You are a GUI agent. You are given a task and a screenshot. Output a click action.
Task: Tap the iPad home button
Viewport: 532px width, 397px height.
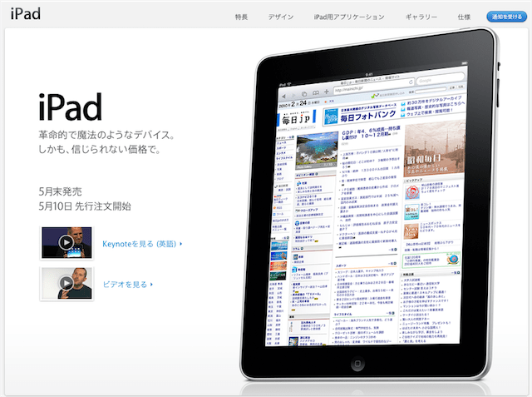pyautogui.click(x=357, y=364)
